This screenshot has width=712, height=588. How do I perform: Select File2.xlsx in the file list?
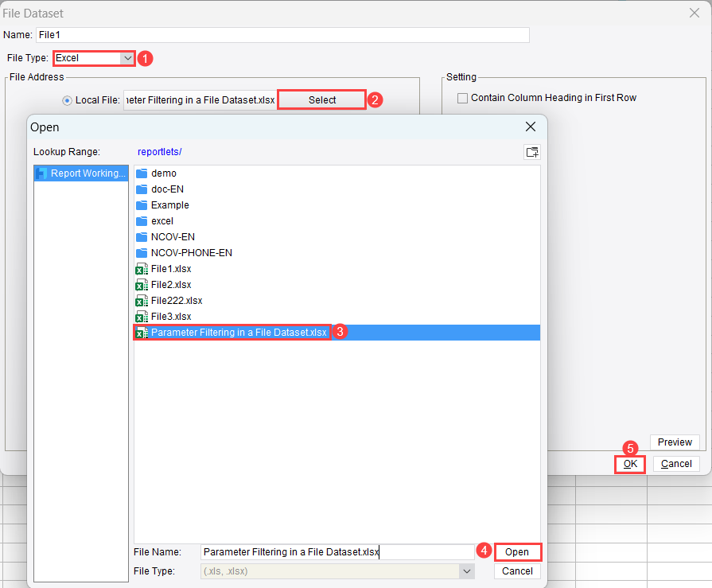337,284
